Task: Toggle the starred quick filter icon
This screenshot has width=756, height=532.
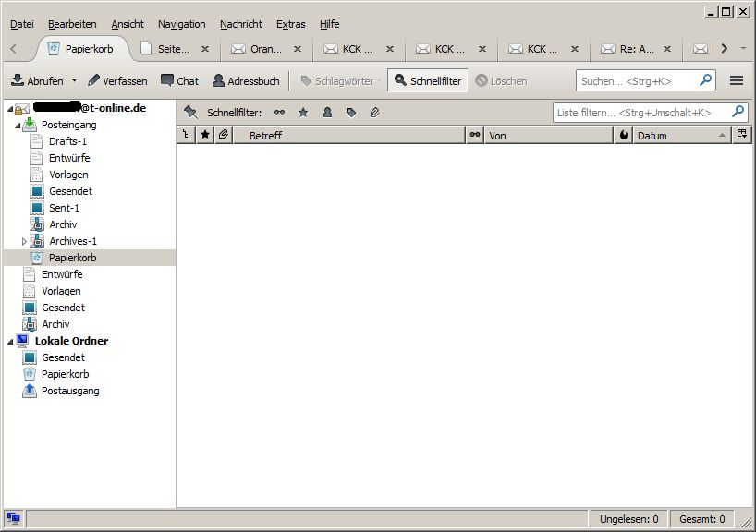Action: coord(303,113)
